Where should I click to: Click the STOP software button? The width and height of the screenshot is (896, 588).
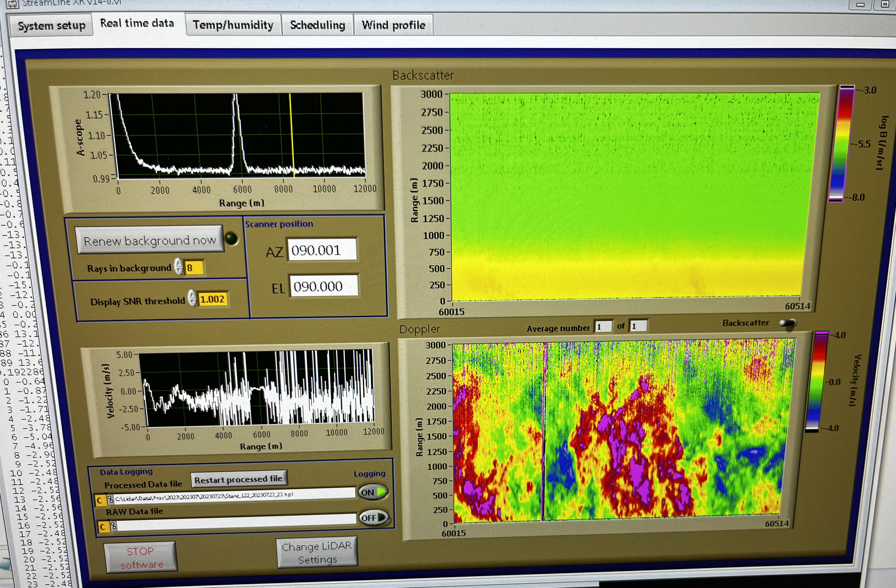click(141, 558)
